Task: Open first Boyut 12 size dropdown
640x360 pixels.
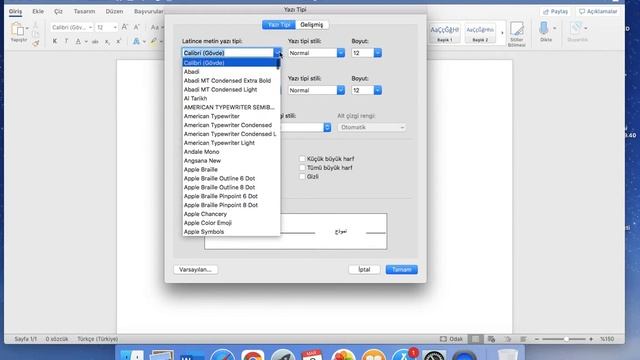Action: (x=378, y=53)
